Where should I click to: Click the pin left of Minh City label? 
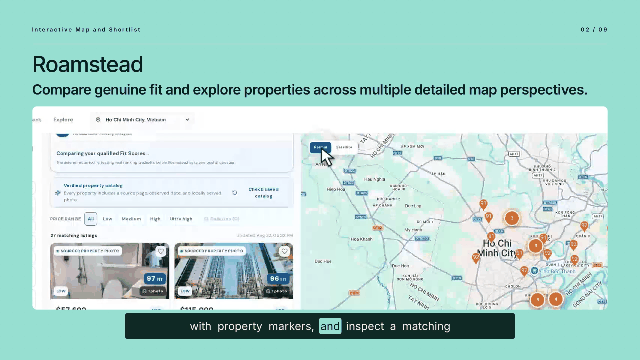coord(476,258)
